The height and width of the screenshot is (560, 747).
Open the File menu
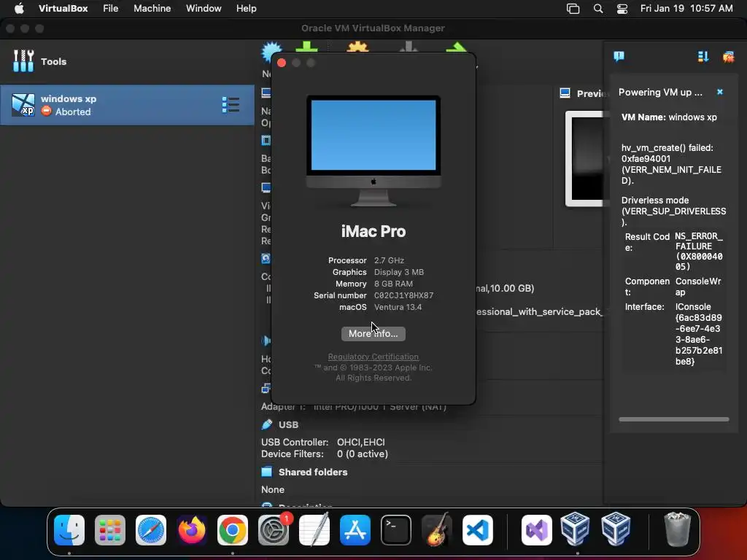click(x=111, y=8)
